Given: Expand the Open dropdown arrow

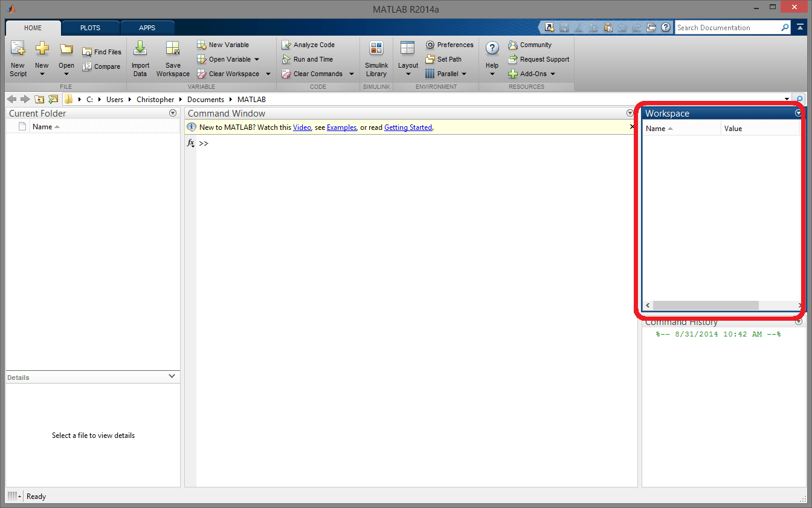Looking at the screenshot, I should tap(66, 74).
